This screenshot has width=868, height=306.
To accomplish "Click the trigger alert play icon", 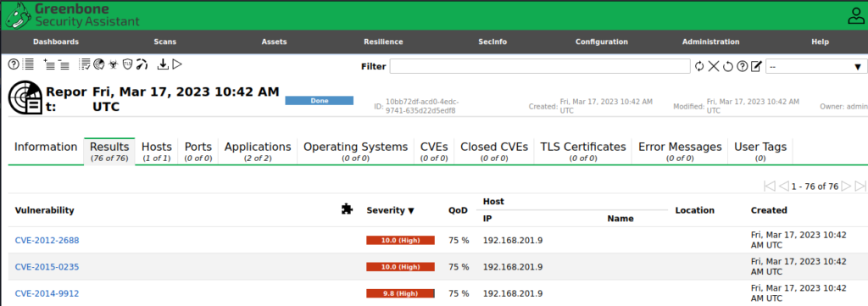I will (x=177, y=64).
